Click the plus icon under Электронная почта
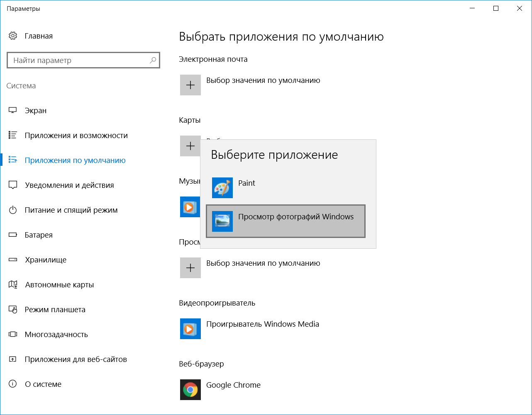This screenshot has width=532, height=415. (190, 85)
